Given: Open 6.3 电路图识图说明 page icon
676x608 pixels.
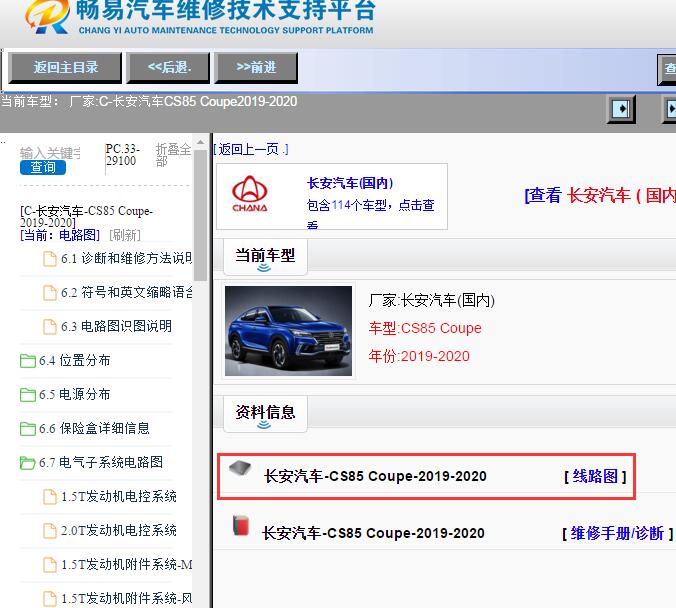Looking at the screenshot, I should pos(50,326).
